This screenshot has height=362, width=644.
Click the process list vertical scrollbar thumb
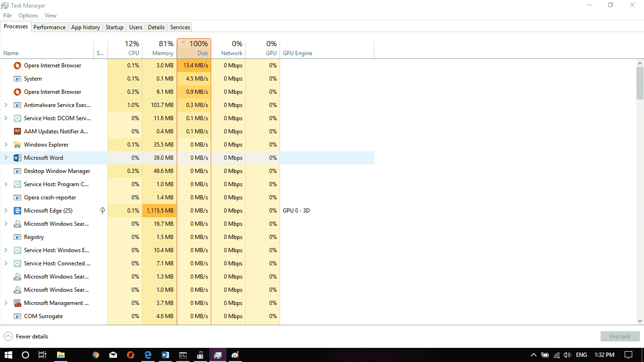coord(640,83)
